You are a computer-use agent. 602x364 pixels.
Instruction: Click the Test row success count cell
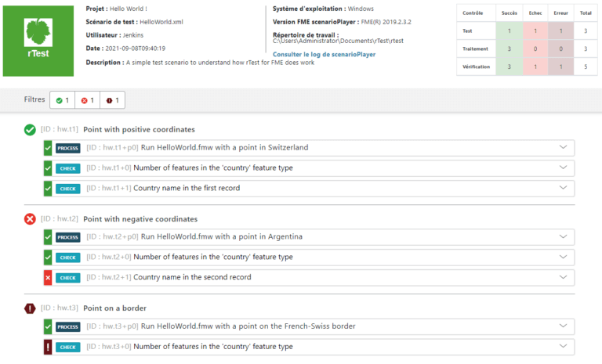point(509,31)
